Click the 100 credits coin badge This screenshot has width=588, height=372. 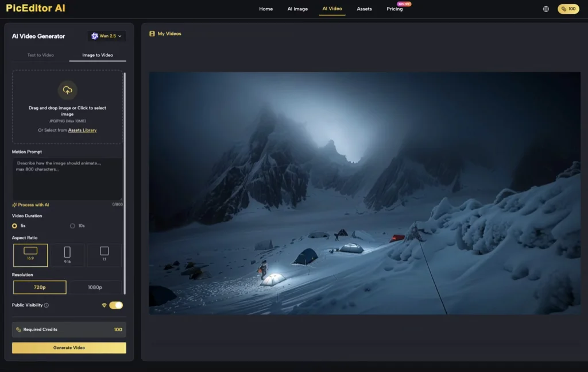pos(568,9)
